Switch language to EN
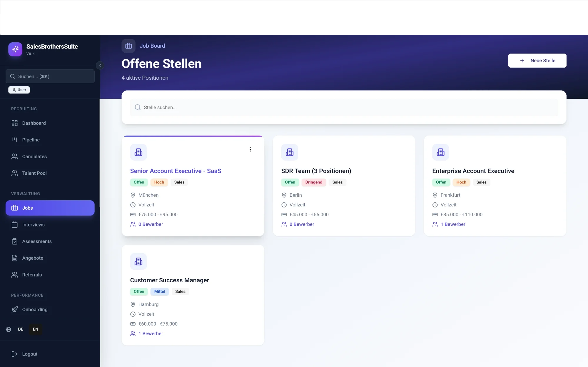588x367 pixels. coord(36,329)
